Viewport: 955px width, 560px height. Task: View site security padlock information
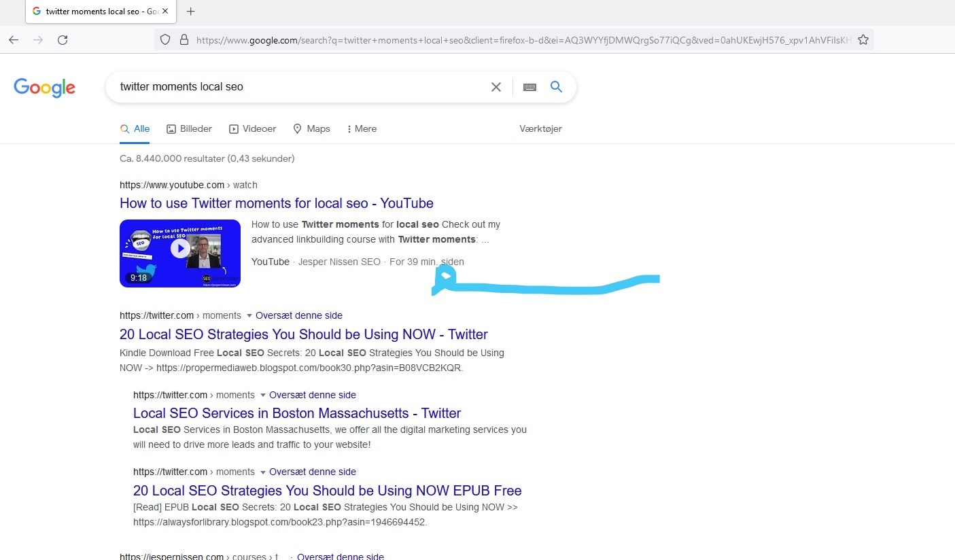[184, 40]
